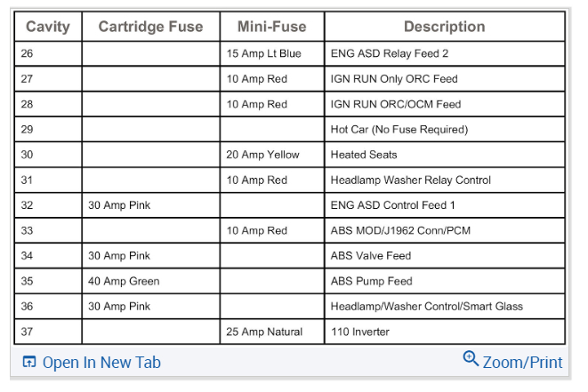This screenshot has width=588, height=392.
Task: Click the Description column header
Action: 444,27
